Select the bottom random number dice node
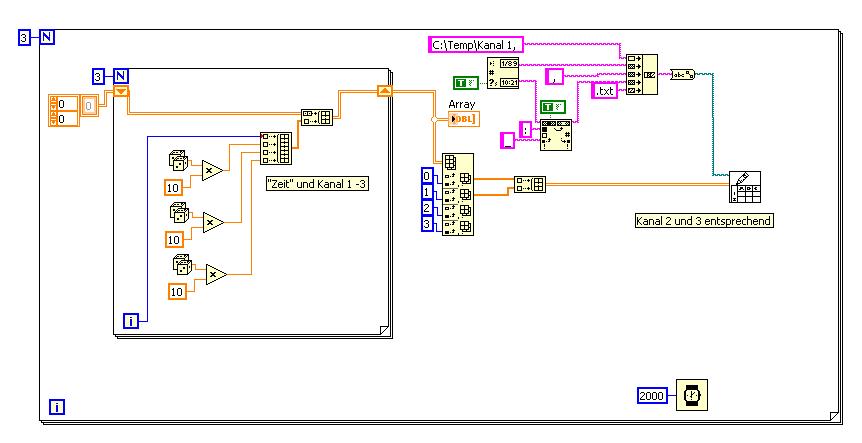 182,264
